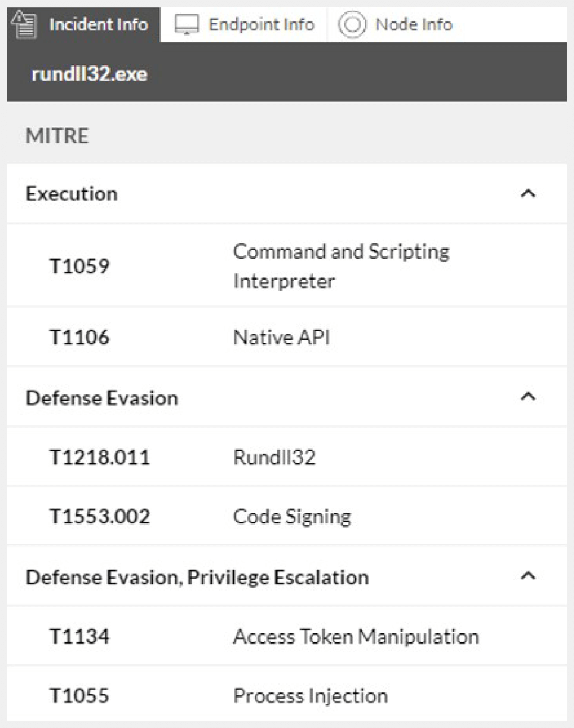Select the Native API technique name

(x=281, y=337)
